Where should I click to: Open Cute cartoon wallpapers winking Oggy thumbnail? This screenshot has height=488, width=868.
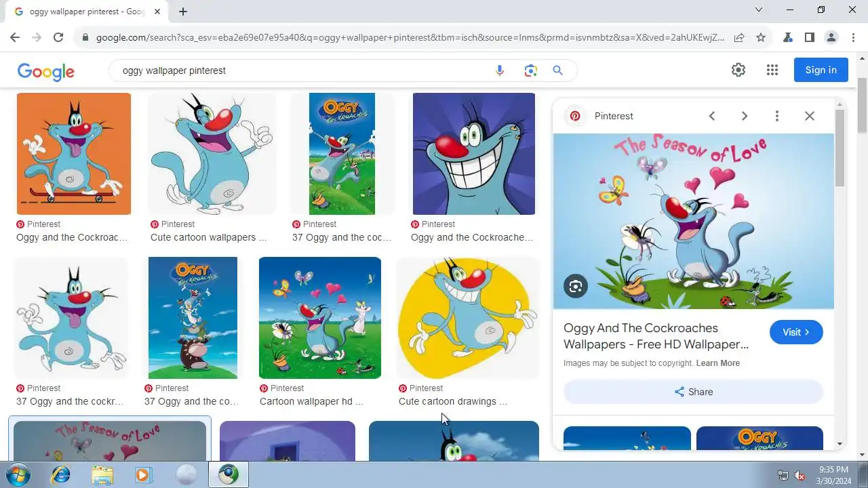212,154
